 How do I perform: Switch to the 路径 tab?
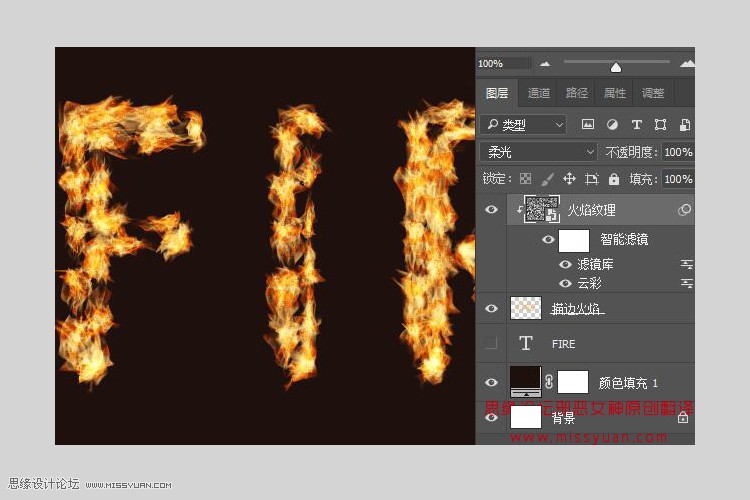[x=577, y=93]
